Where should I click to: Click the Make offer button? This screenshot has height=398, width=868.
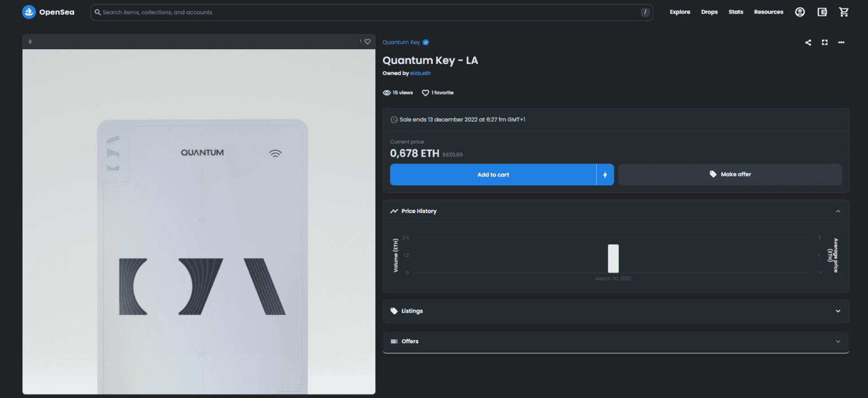[730, 174]
